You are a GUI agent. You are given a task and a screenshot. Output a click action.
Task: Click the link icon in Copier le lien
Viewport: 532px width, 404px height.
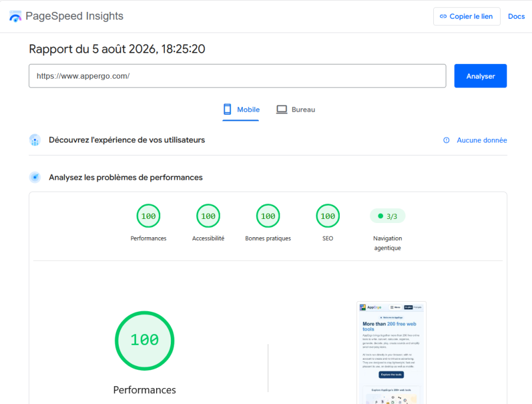click(443, 17)
